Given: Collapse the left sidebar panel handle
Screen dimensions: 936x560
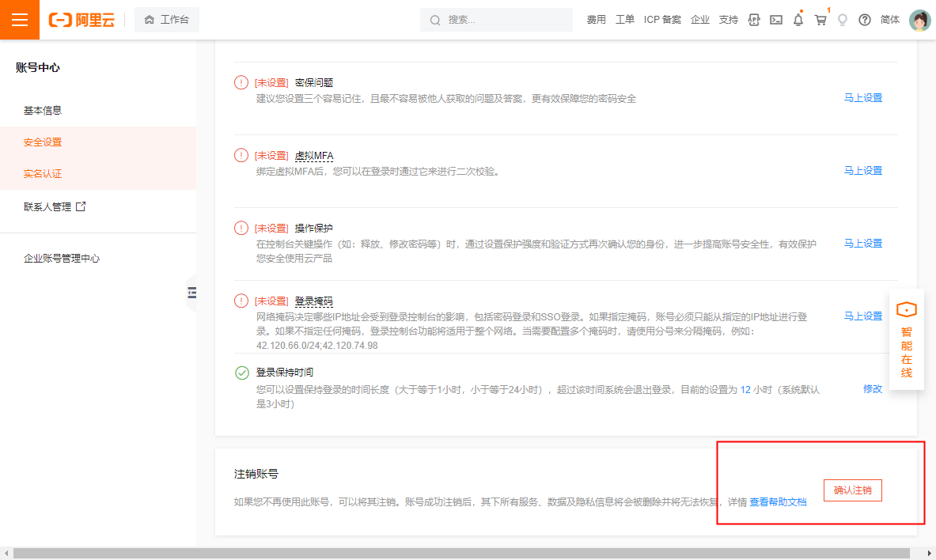Looking at the screenshot, I should coord(191,293).
